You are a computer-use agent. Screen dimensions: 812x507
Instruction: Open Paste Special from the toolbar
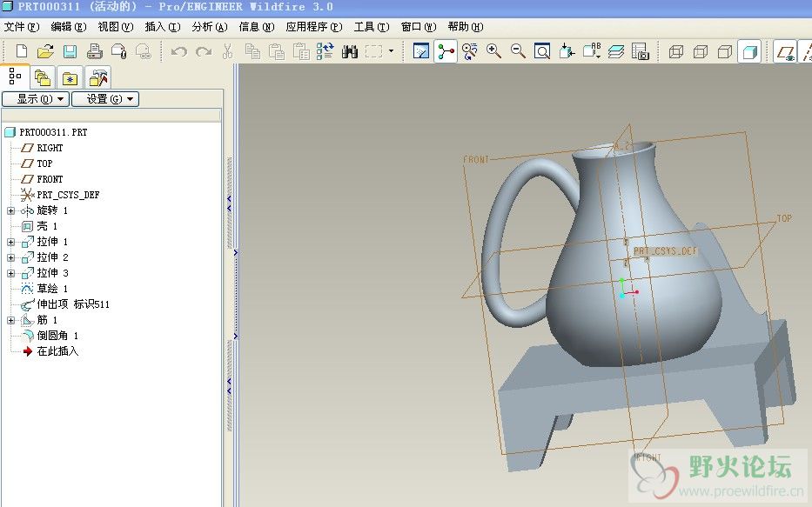[x=301, y=51]
